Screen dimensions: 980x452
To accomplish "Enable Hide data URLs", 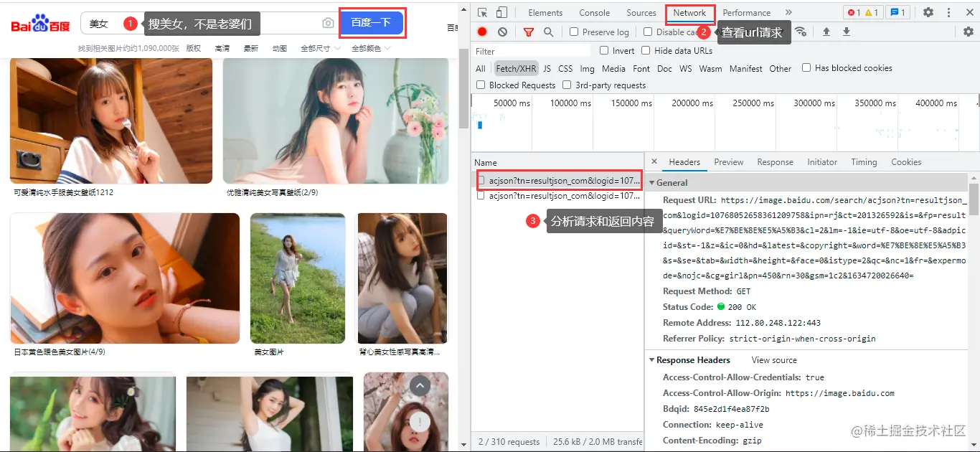I will [x=646, y=50].
